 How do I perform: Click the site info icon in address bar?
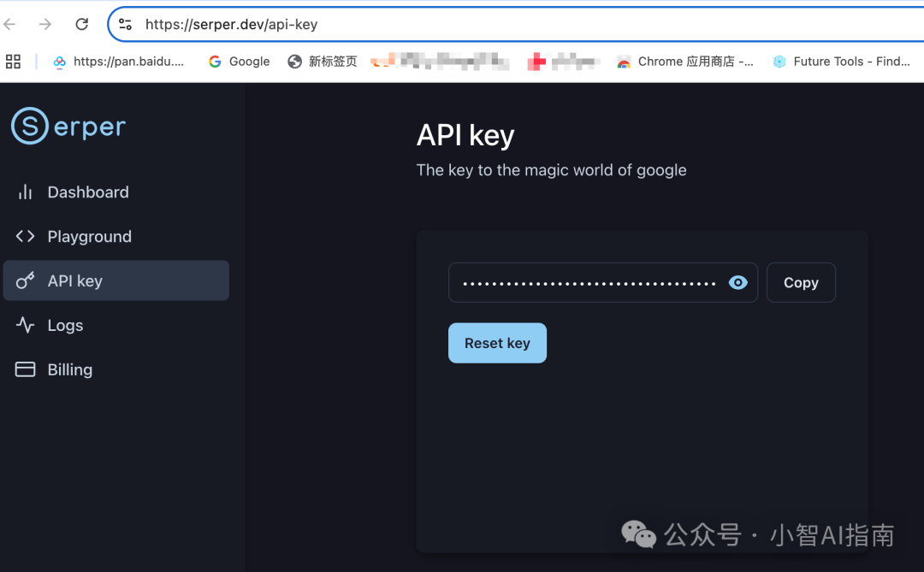click(x=126, y=24)
